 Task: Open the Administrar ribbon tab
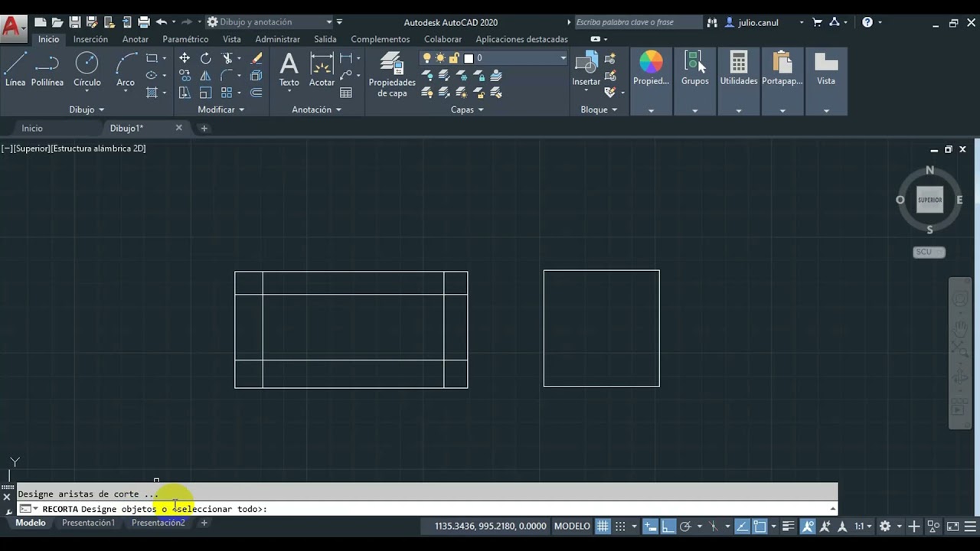point(277,39)
